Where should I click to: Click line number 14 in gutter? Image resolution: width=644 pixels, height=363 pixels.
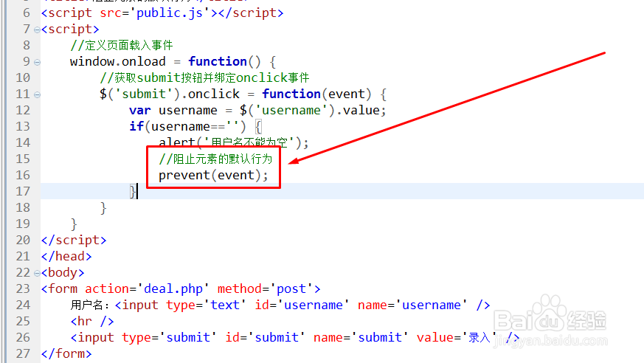tap(23, 142)
